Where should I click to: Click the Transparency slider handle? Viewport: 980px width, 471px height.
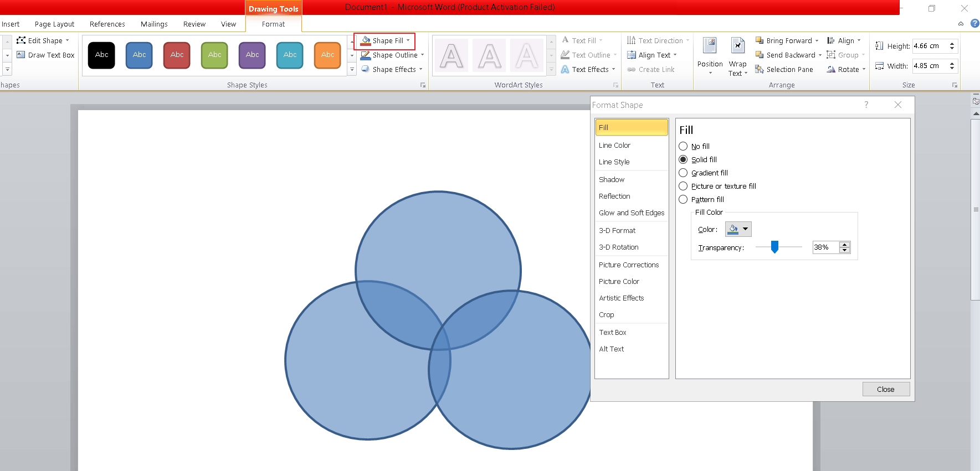[774, 247]
